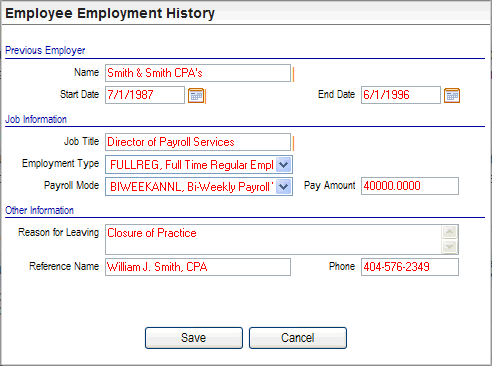This screenshot has width=492, height=366.
Task: Click the Payroll Mode label
Action: (x=71, y=185)
